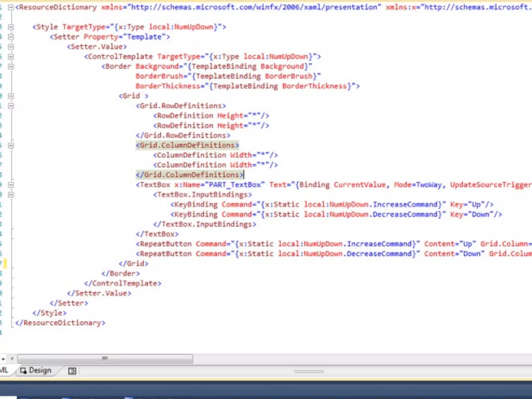Collapse the Setter.Value outline node
Image resolution: width=532 pixels, height=399 pixels.
[x=11, y=47]
